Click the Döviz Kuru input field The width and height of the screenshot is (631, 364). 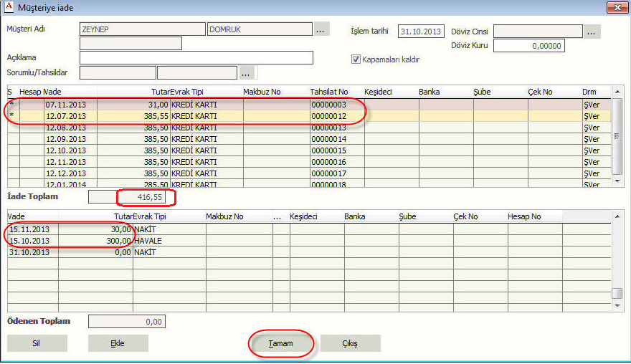coord(528,46)
